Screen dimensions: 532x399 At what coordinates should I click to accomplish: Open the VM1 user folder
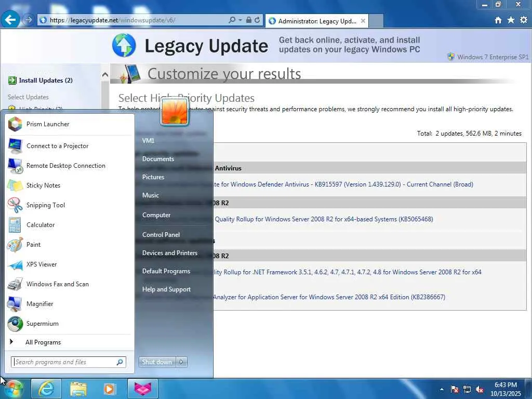coord(148,140)
